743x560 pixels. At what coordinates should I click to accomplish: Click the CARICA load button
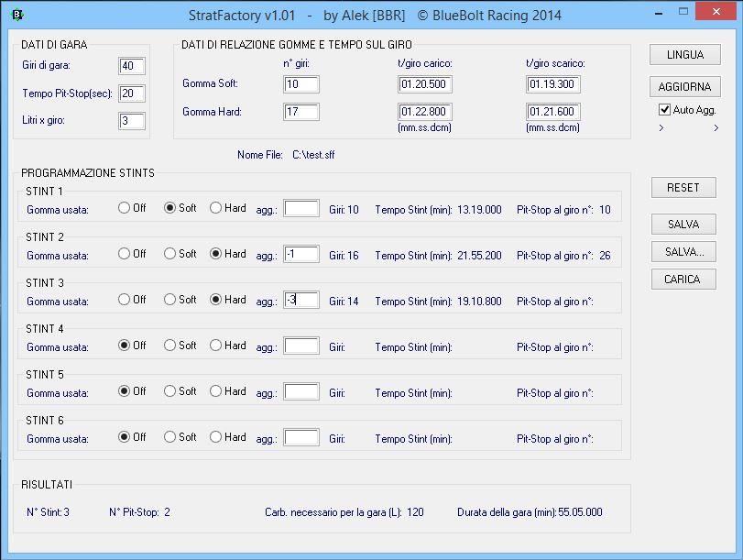click(683, 280)
